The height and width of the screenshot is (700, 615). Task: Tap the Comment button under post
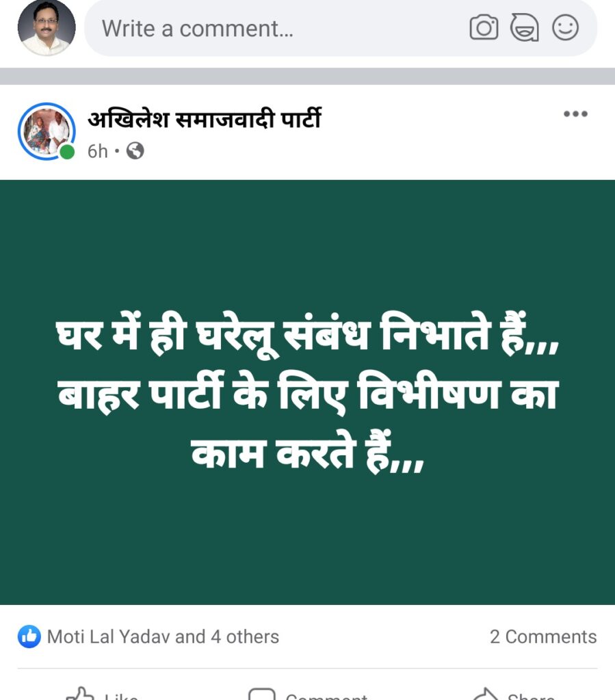click(308, 695)
